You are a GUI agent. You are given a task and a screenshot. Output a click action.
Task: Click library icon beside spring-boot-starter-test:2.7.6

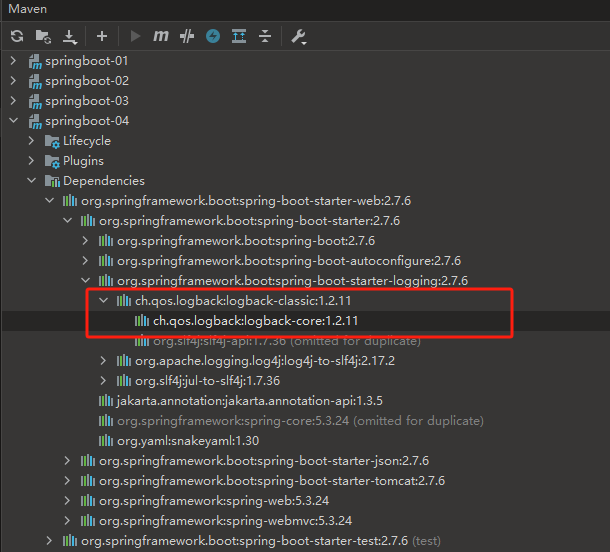70,540
